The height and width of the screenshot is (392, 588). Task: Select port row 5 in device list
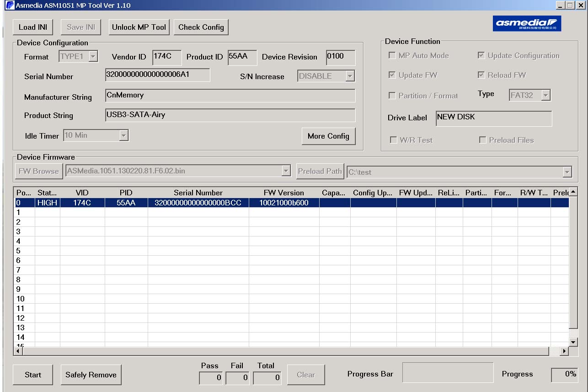tap(292, 251)
